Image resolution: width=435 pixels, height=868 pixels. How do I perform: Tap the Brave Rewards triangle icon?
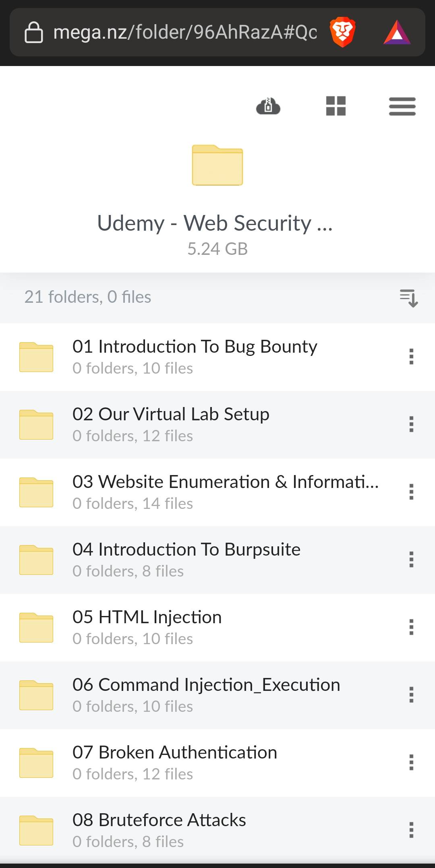tap(397, 33)
